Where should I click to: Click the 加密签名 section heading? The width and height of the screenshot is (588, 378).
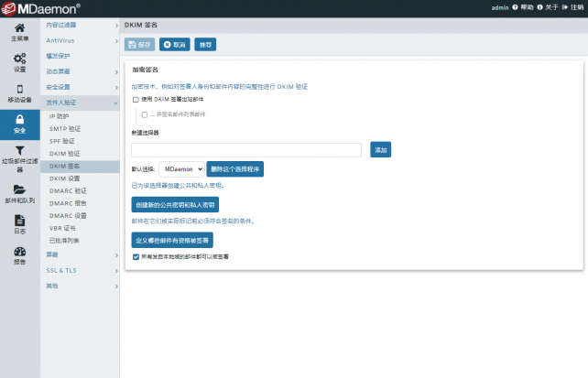(x=145, y=70)
